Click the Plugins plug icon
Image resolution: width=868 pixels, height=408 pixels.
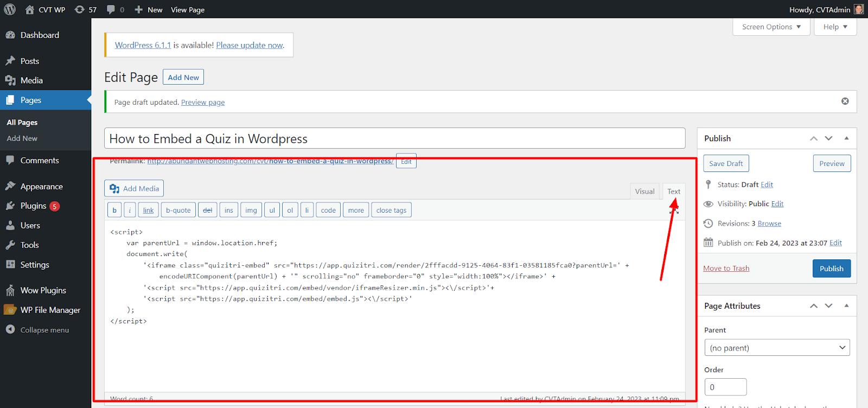(x=10, y=206)
